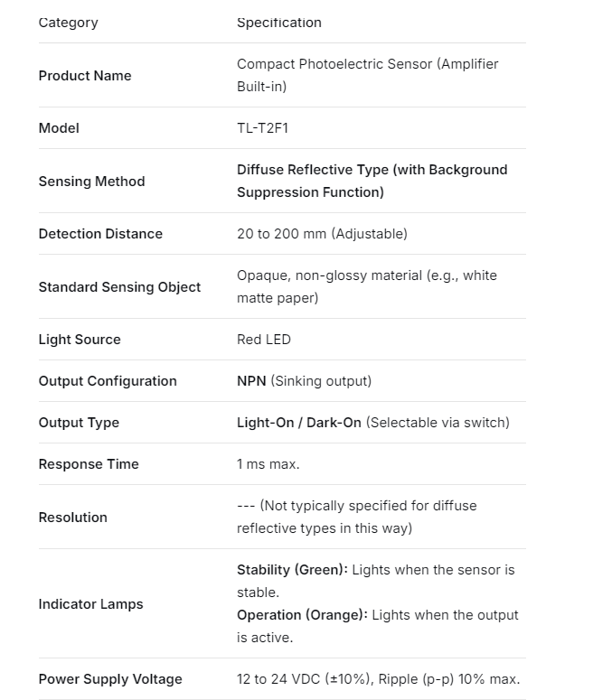The height and width of the screenshot is (700, 593).
Task: Click the "Product Name" row label
Action: pyautogui.click(x=85, y=76)
